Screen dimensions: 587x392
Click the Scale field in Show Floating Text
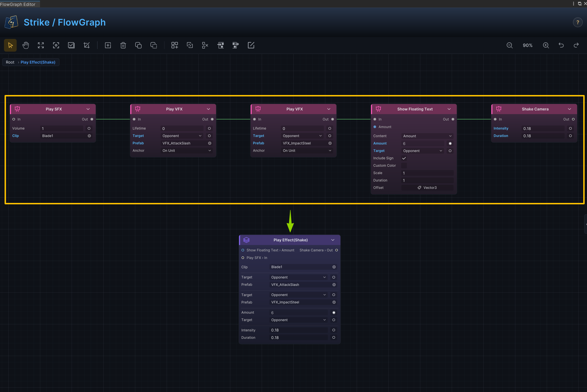(x=427, y=173)
